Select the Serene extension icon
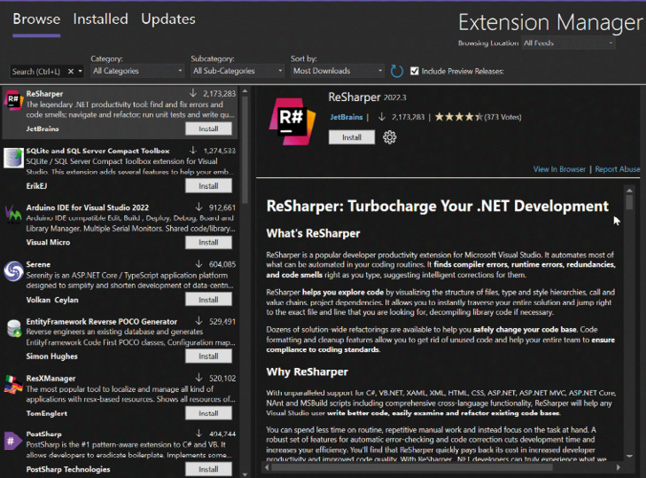The height and width of the screenshot is (478, 646). [14, 271]
